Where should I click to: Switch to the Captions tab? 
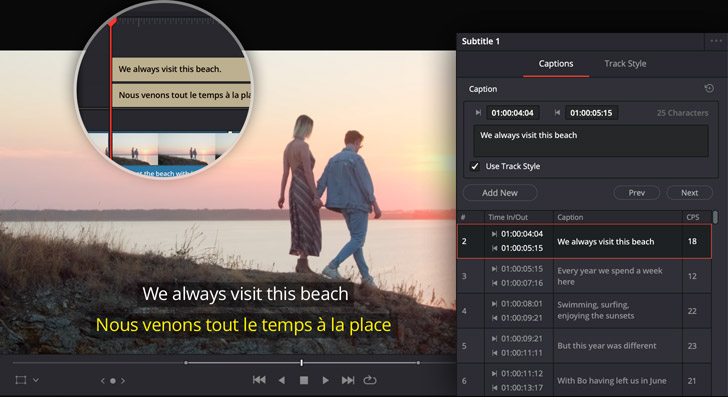(556, 64)
